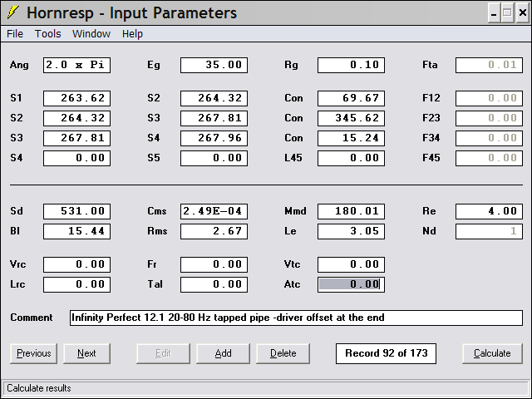Click the Nd field showing 1
Image resolution: width=532 pixels, height=399 pixels.
(489, 231)
